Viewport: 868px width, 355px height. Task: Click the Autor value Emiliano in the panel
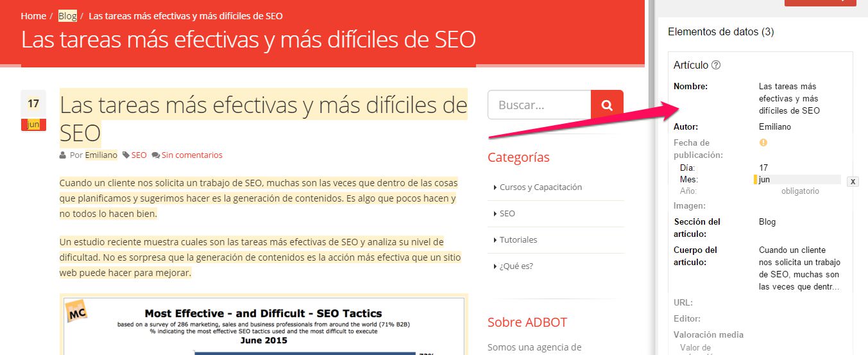tap(775, 127)
